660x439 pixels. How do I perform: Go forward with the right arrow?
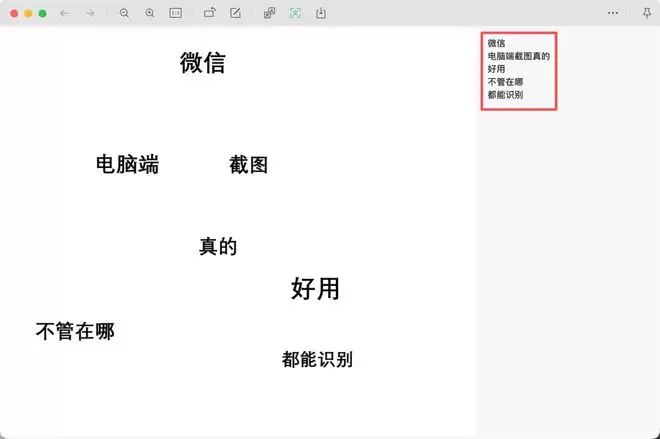pyautogui.click(x=90, y=13)
